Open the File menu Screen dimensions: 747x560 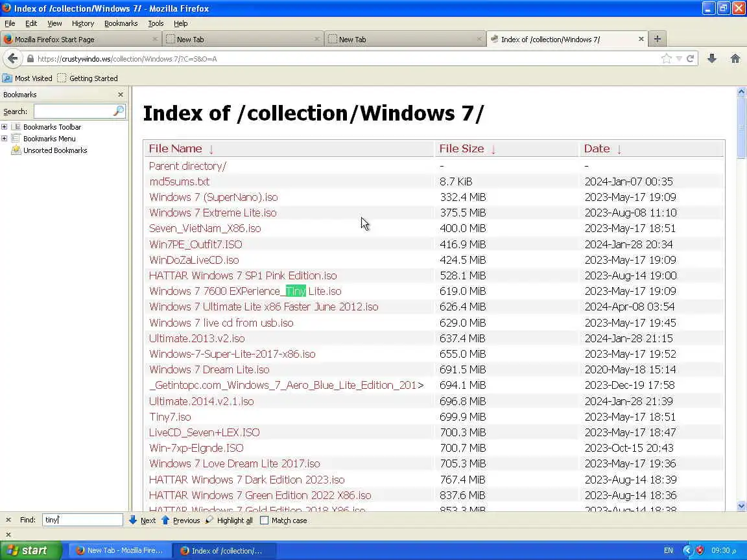click(10, 23)
